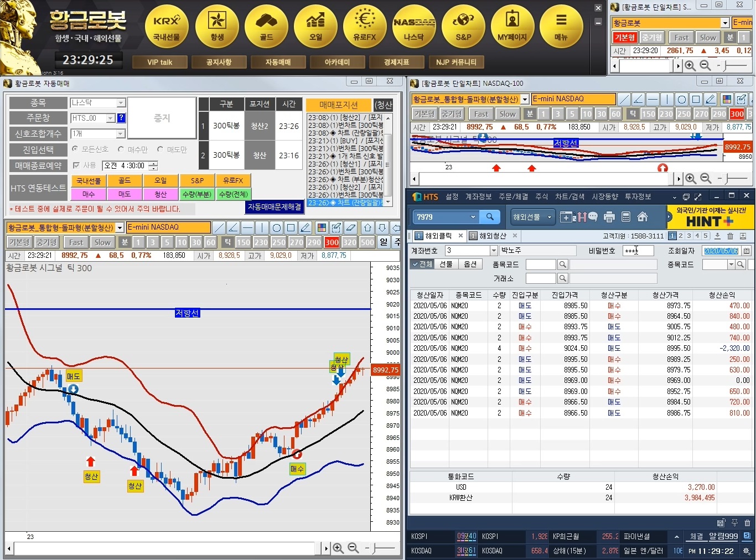Open the round 메뉴 hamburger icon
The image size is (756, 560).
[x=561, y=27]
